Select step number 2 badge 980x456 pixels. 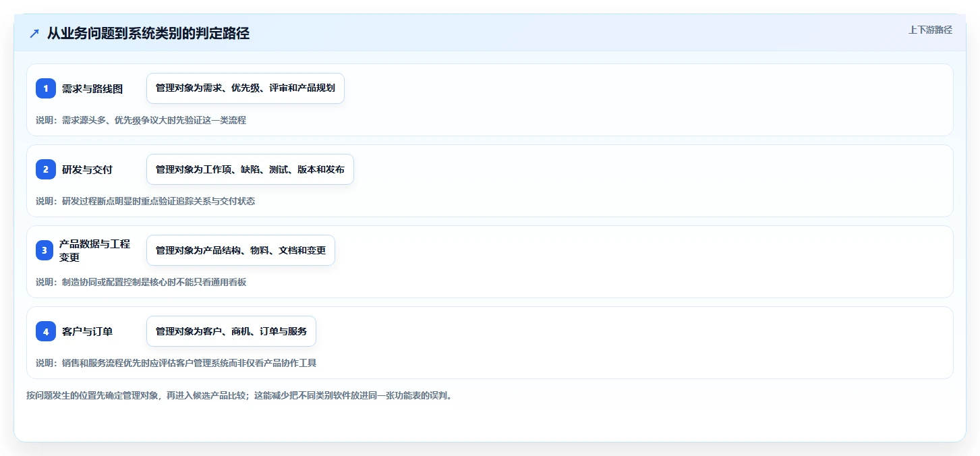[46, 169]
